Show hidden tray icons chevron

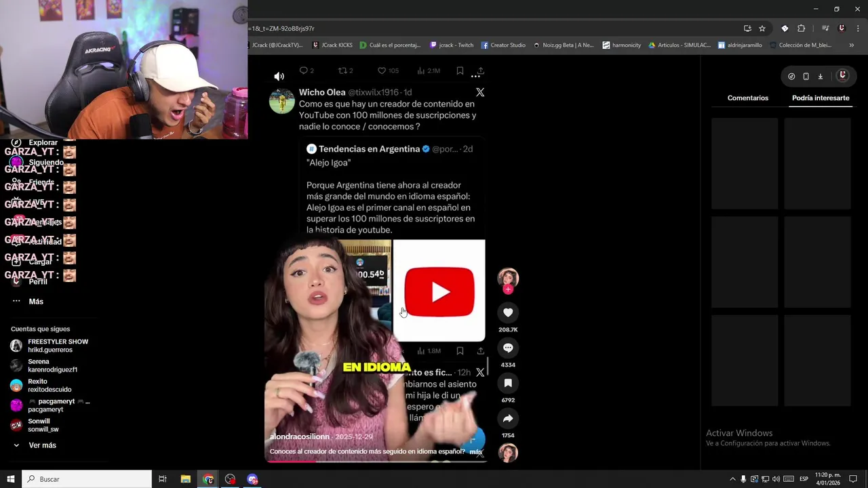click(x=732, y=479)
